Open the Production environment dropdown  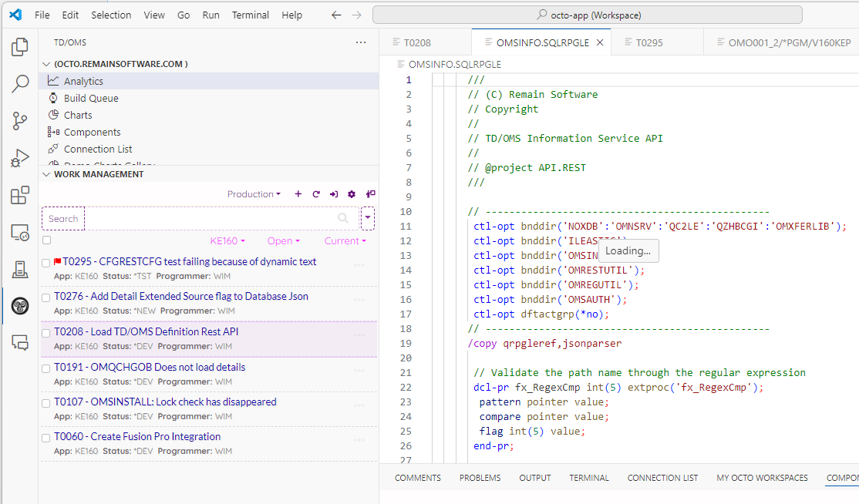pyautogui.click(x=254, y=194)
